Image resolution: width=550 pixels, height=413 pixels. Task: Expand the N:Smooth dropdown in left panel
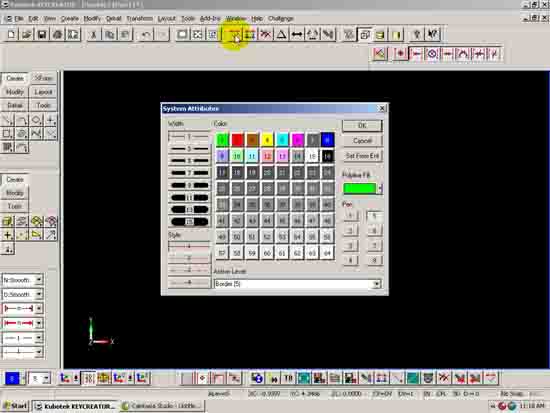(39, 280)
